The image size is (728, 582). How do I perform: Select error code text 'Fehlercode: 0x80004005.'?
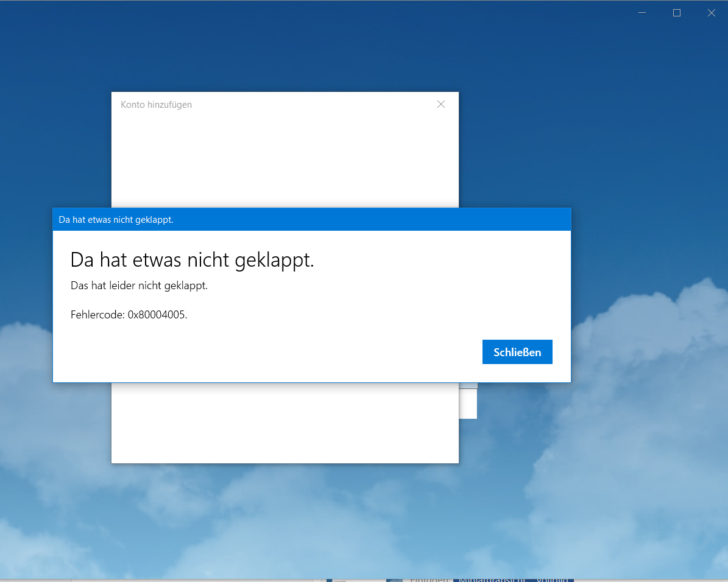pos(129,315)
